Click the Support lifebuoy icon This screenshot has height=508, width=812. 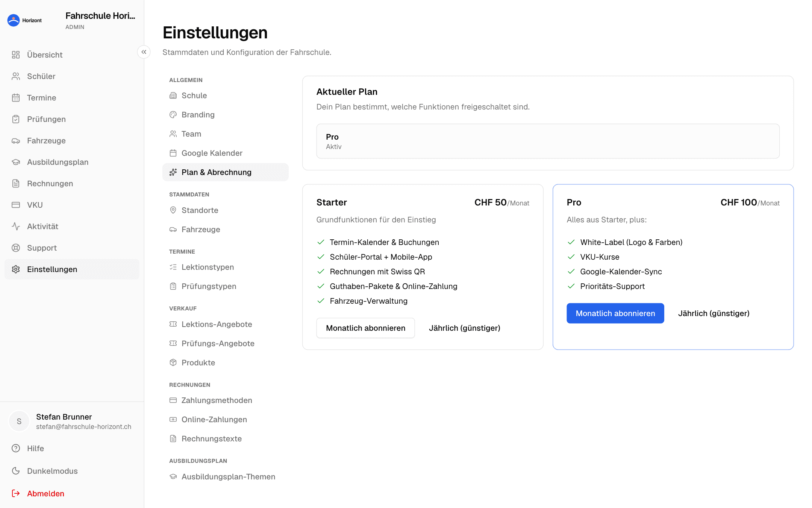(x=16, y=248)
